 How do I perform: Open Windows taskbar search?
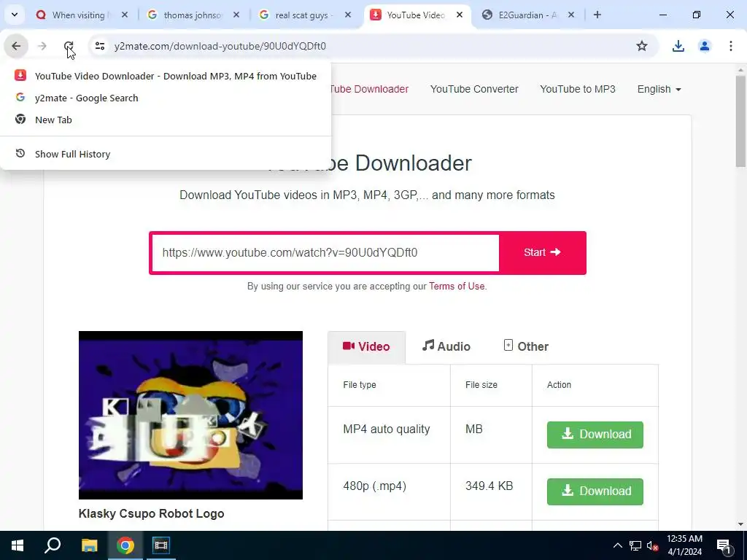pyautogui.click(x=53, y=545)
